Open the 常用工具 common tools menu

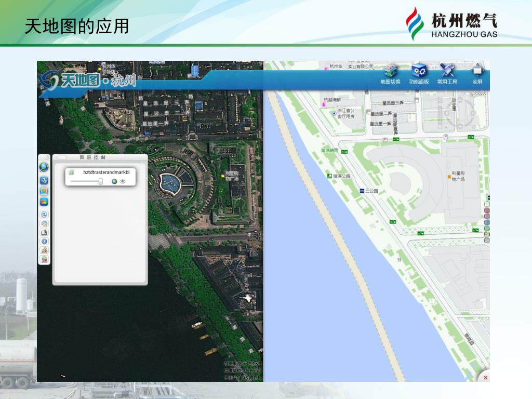coord(447,74)
